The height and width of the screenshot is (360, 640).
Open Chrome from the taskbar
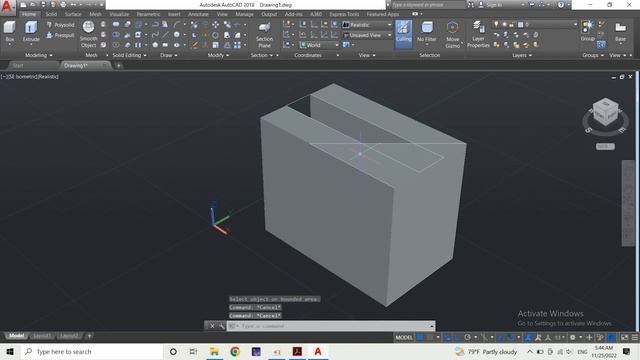[235, 351]
